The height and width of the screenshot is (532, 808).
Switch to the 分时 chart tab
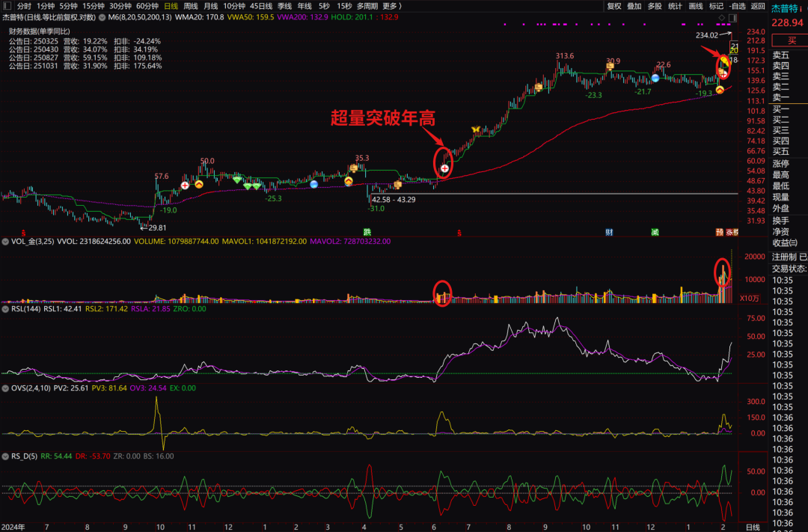click(x=24, y=6)
